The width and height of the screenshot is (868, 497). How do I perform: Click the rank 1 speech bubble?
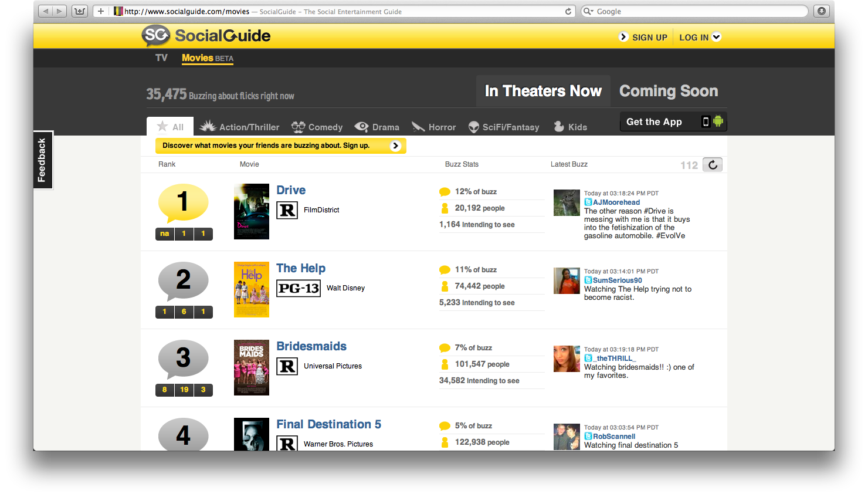point(183,203)
